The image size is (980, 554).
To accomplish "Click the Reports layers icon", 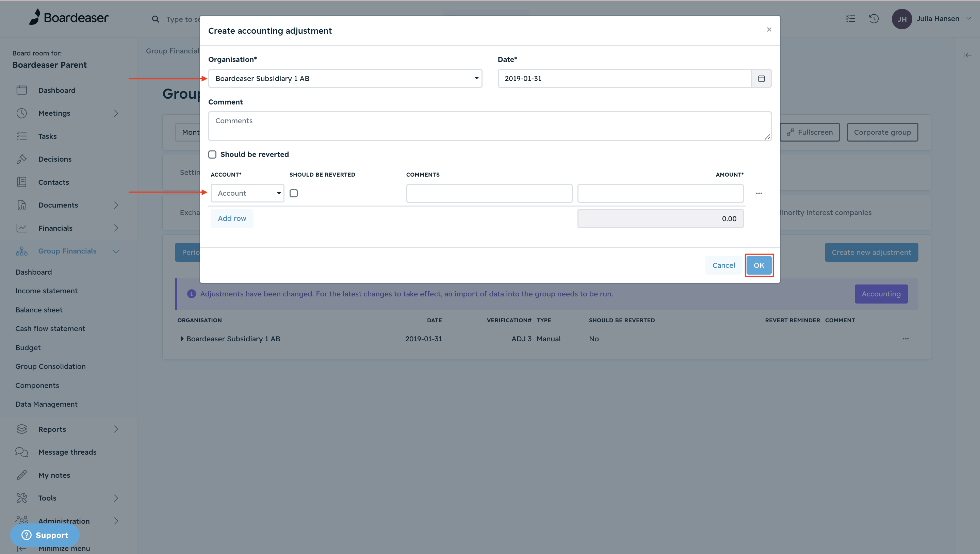I will pos(22,429).
